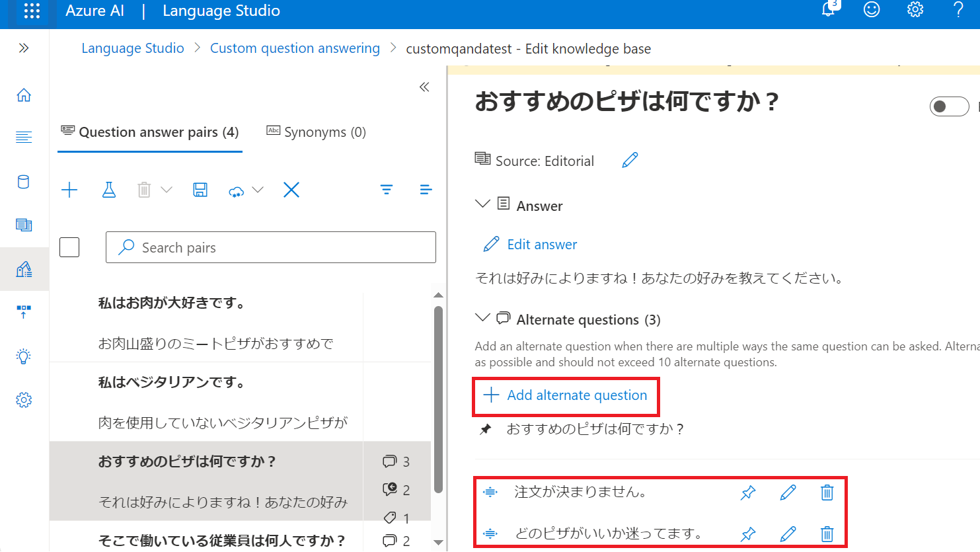Open the notifications bell
Screen dimensions: 980x552
(x=829, y=9)
